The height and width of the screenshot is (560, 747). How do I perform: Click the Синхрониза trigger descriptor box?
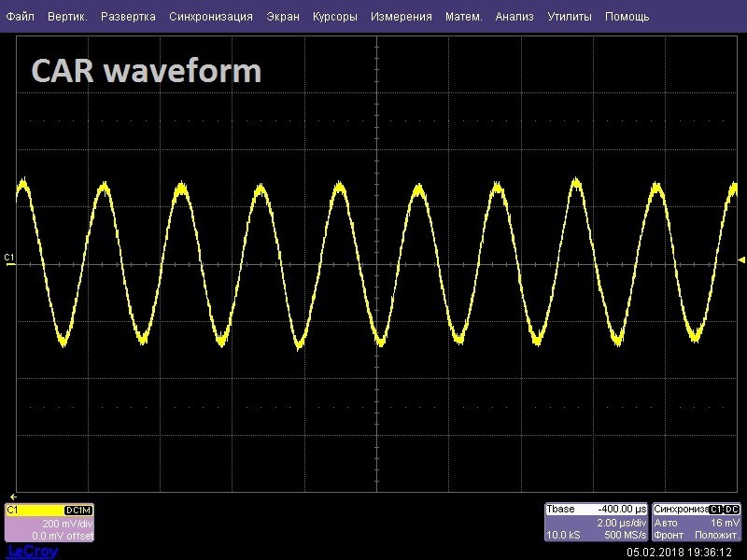point(697,522)
